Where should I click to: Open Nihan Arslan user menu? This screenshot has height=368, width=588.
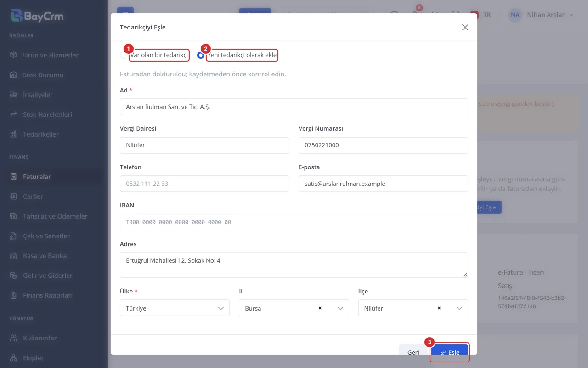541,15
